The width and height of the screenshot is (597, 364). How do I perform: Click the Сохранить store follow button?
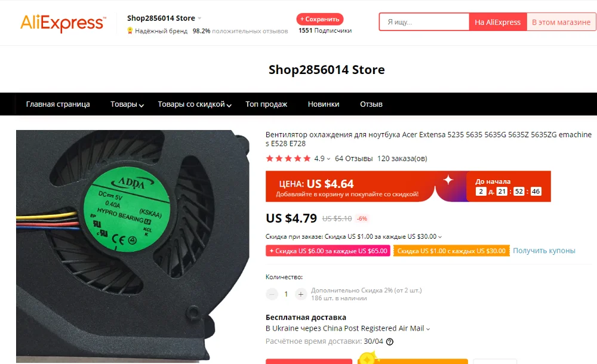click(x=320, y=19)
